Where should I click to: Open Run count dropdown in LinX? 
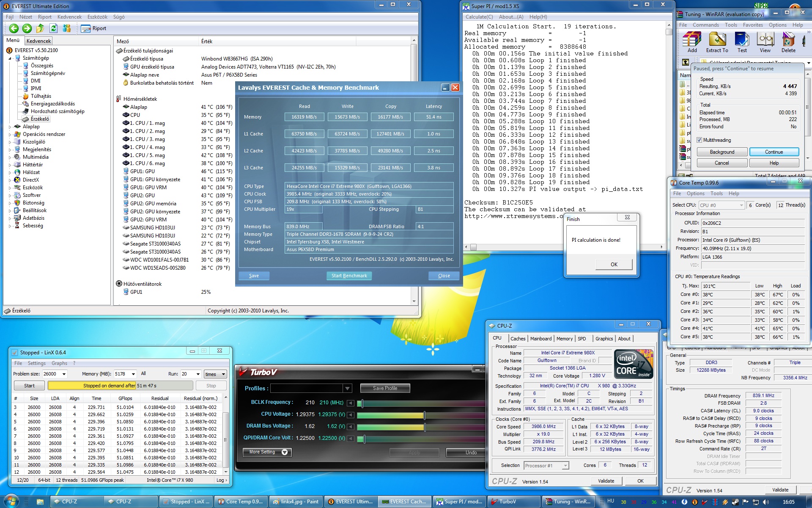[198, 374]
